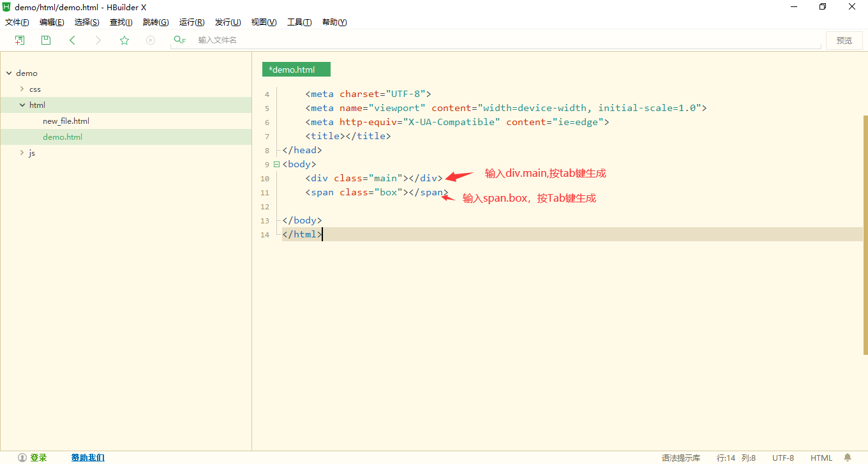This screenshot has height=464, width=868.
Task: Open the 跳转(G) menu
Action: pyautogui.click(x=156, y=22)
